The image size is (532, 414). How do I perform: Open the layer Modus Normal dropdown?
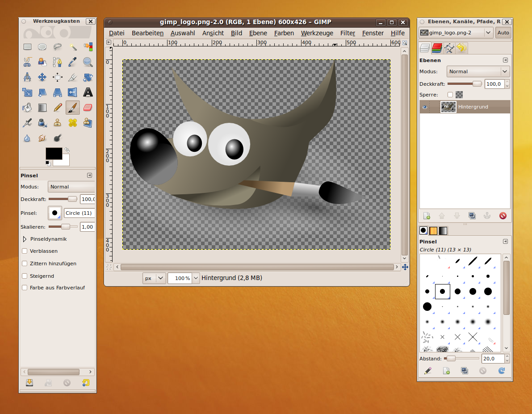point(478,71)
